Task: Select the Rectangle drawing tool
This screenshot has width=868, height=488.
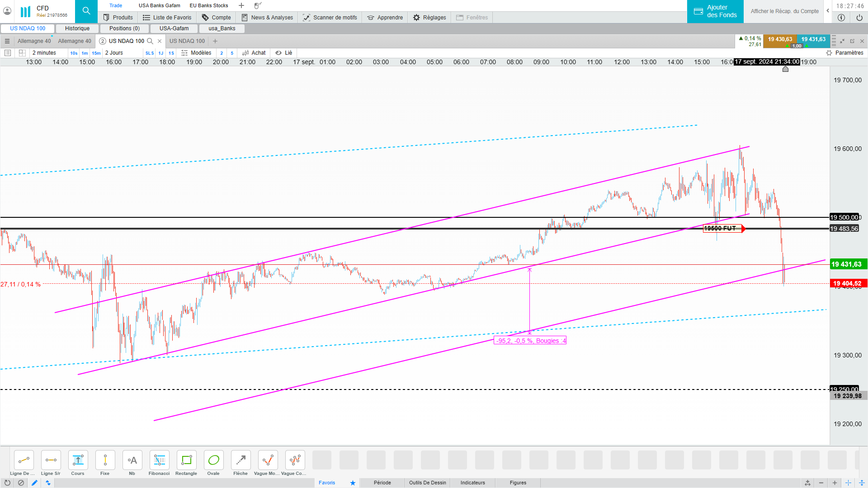Action: point(186,460)
